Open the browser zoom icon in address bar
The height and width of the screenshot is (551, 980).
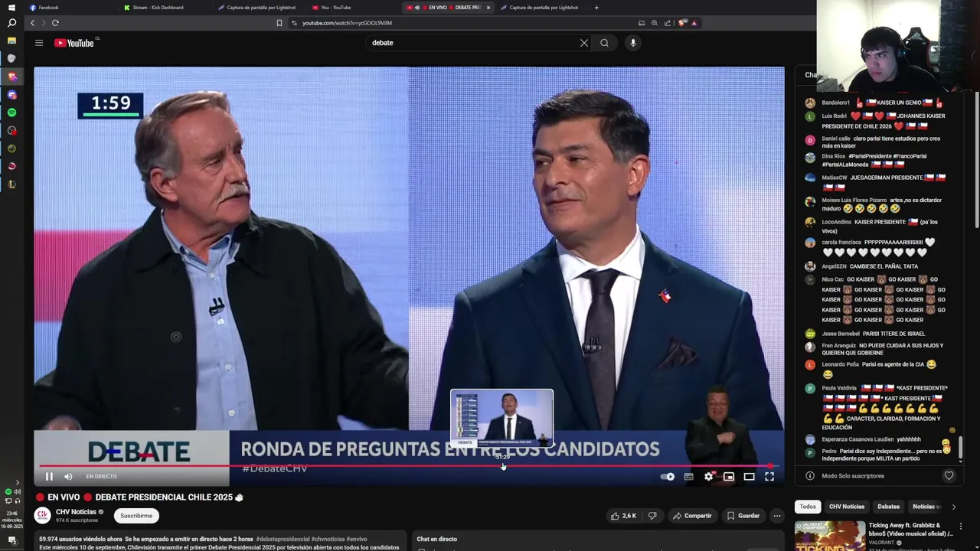(x=654, y=23)
